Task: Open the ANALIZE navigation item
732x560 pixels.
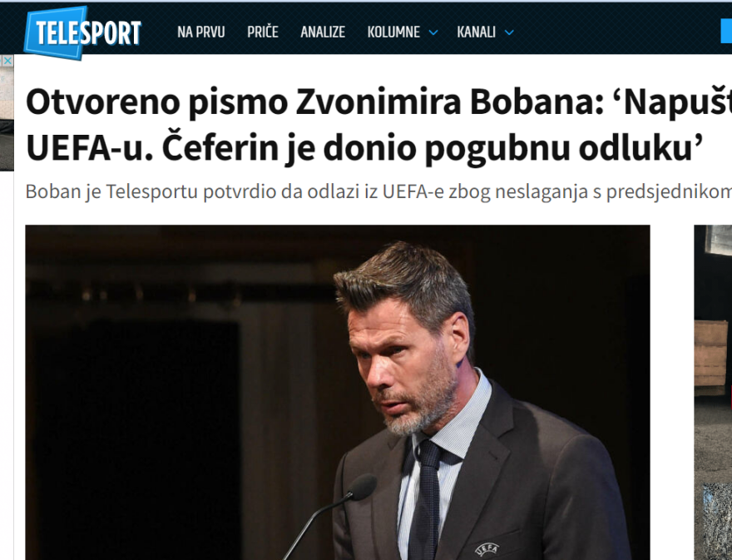Action: tap(323, 32)
